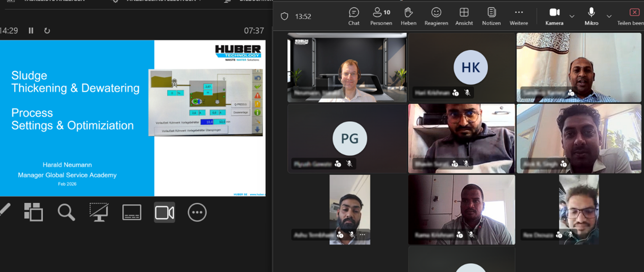Click the "Feb 2026" date on slide

point(67,184)
